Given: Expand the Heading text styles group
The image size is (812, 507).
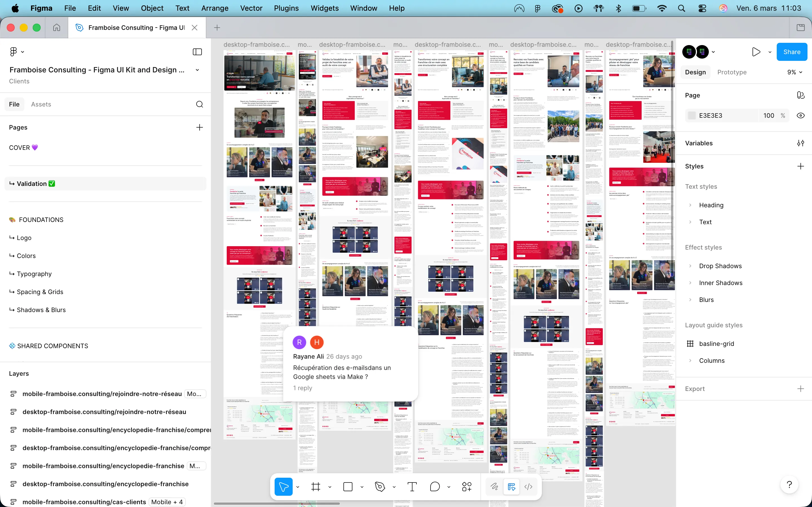Looking at the screenshot, I should pos(690,205).
